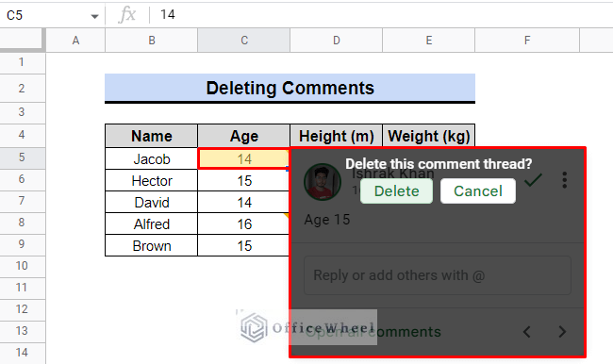Click the 'Jacob' cell
The height and width of the screenshot is (364, 613).
151,159
